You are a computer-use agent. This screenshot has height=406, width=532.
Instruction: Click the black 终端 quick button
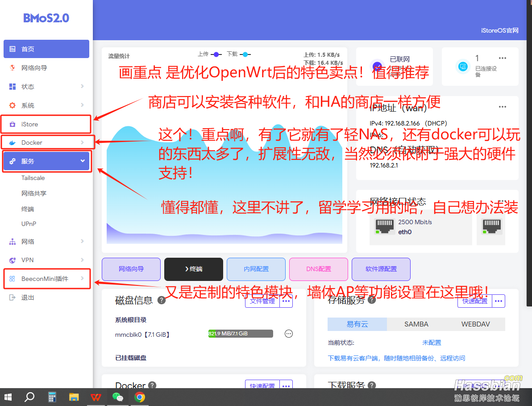[193, 269]
